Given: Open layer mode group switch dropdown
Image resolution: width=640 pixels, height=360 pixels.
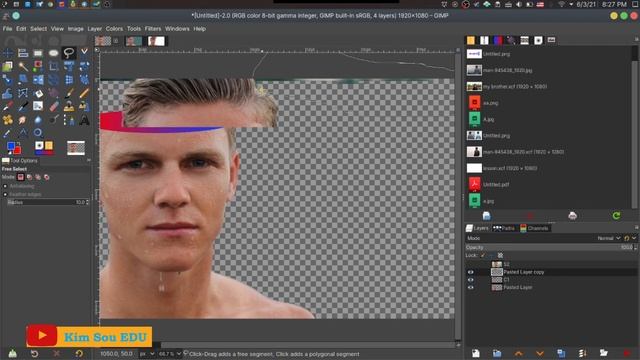Looking at the screenshot, I should coord(629,238).
